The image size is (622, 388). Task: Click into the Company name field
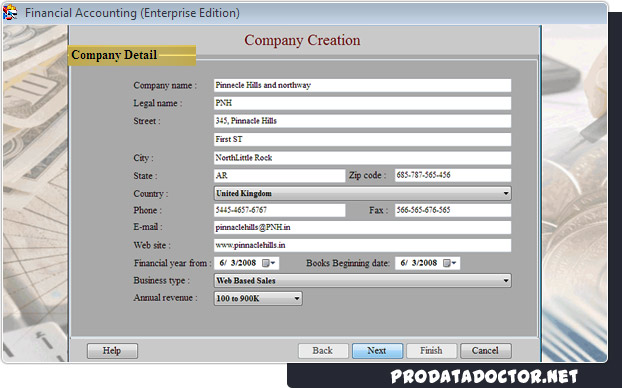pyautogui.click(x=362, y=85)
